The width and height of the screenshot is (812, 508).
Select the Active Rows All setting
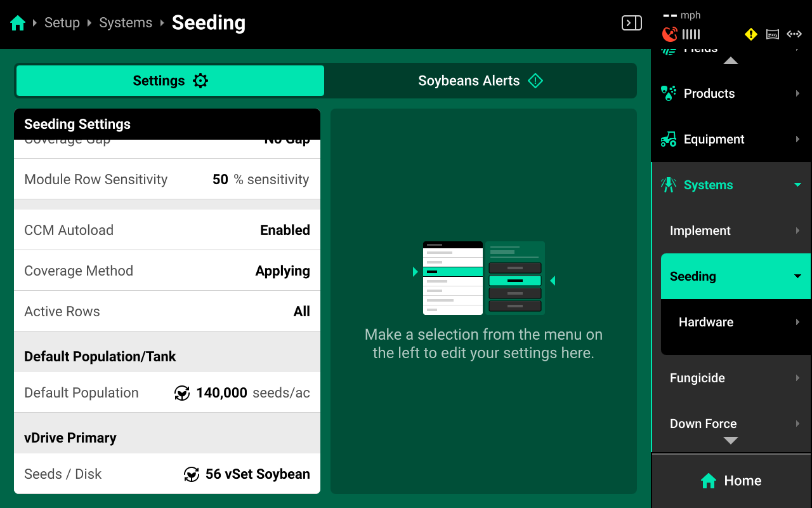tap(167, 311)
